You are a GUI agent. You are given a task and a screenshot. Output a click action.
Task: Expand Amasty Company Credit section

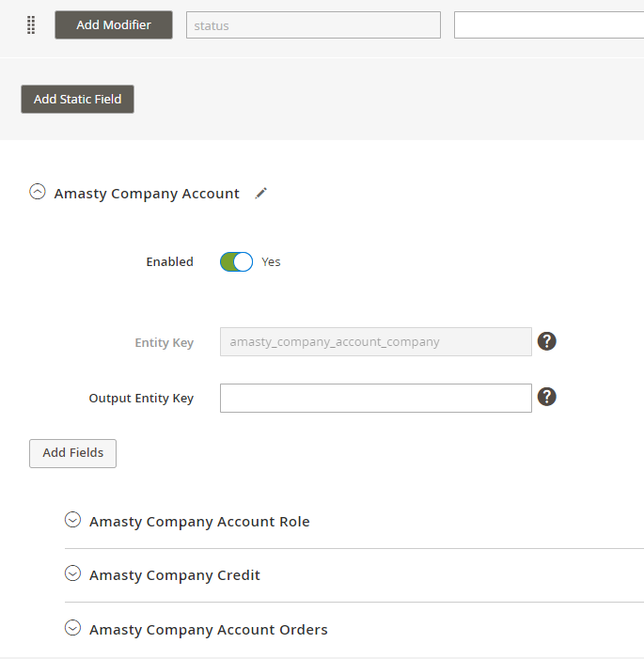pos(72,573)
